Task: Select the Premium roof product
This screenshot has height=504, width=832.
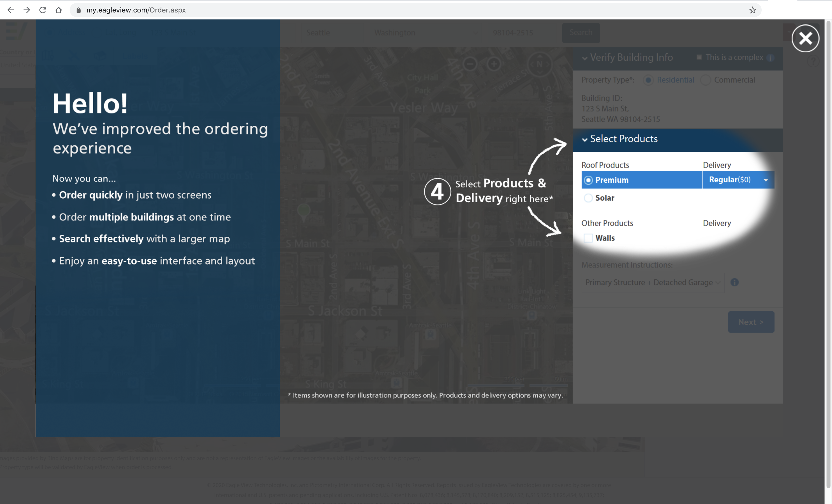Action: 588,180
